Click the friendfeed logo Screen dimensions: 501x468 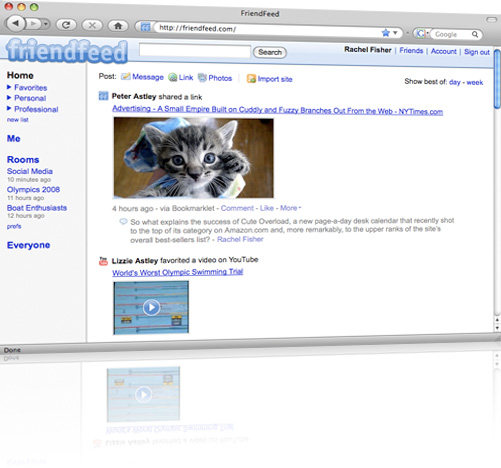tap(67, 51)
